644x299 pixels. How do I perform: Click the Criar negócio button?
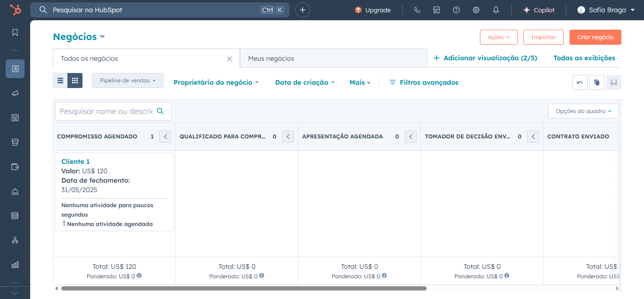click(x=595, y=37)
